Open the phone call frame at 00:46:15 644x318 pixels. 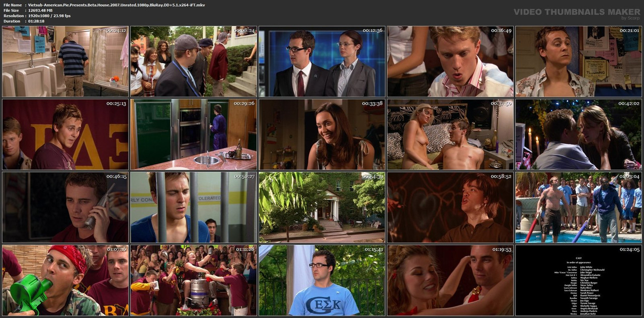tap(65, 207)
